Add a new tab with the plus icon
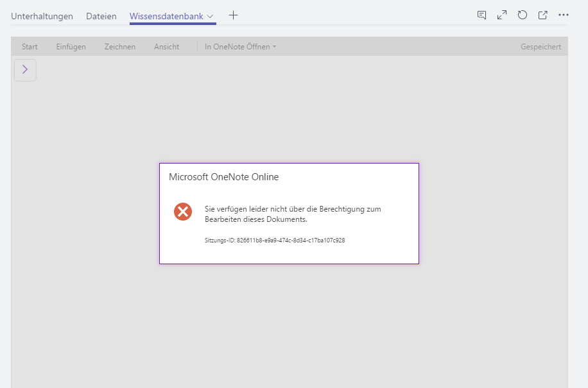This screenshot has width=588, height=388. (233, 15)
